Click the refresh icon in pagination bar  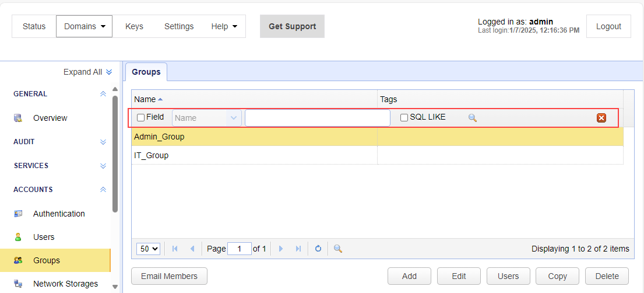pyautogui.click(x=318, y=249)
